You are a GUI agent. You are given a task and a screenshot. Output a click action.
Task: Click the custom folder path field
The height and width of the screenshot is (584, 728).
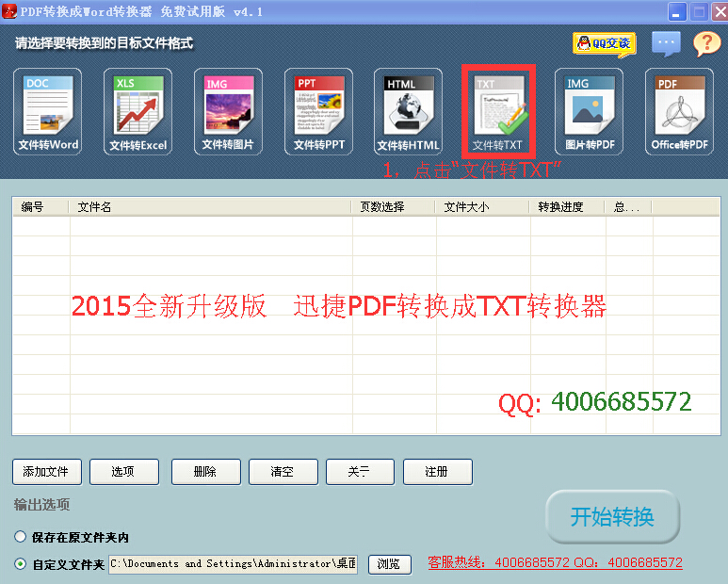pyautogui.click(x=233, y=564)
